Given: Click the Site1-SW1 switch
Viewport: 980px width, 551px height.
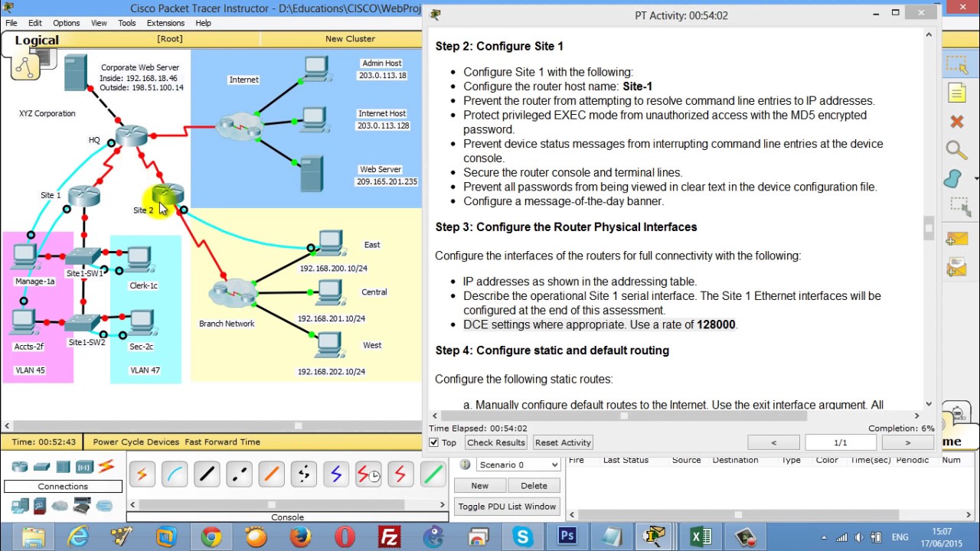Looking at the screenshot, I should [83, 257].
